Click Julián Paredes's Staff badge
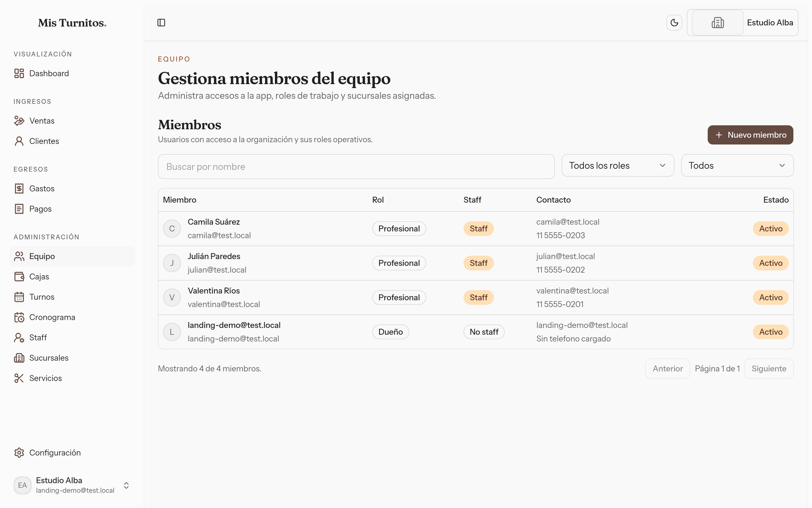Screen dimensions: 812x508 point(478,263)
